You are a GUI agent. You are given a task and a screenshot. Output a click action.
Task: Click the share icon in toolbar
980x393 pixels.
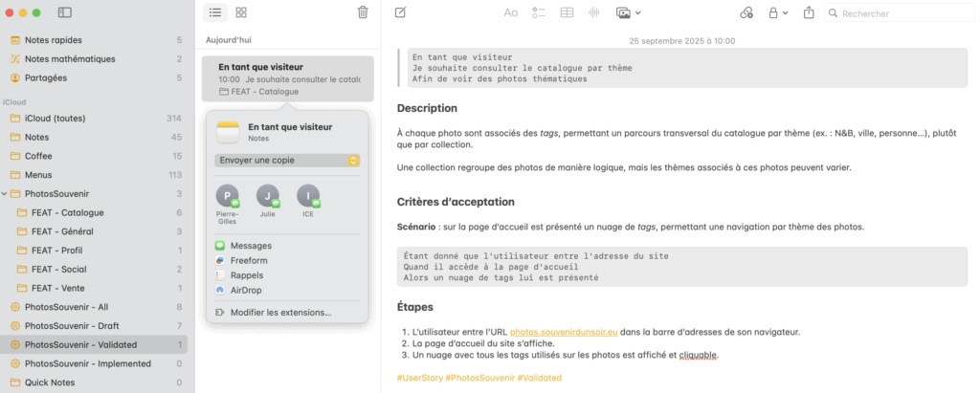tap(809, 13)
